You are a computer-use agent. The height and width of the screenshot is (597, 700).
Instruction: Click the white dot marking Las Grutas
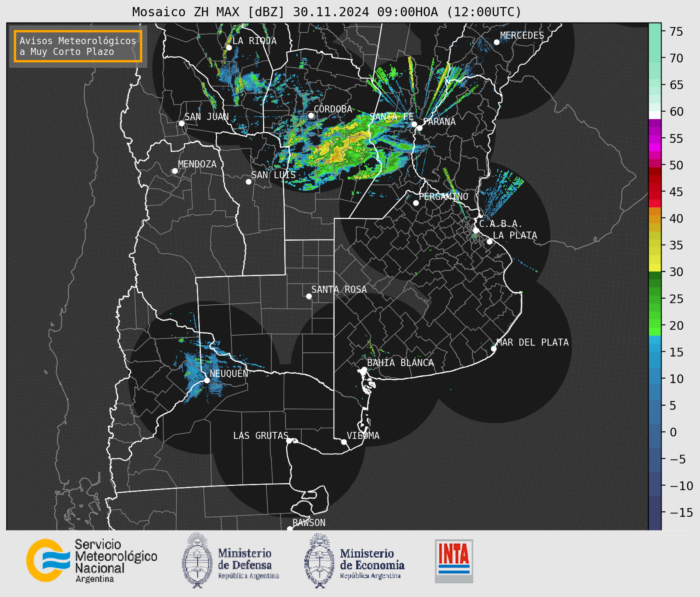click(x=289, y=441)
